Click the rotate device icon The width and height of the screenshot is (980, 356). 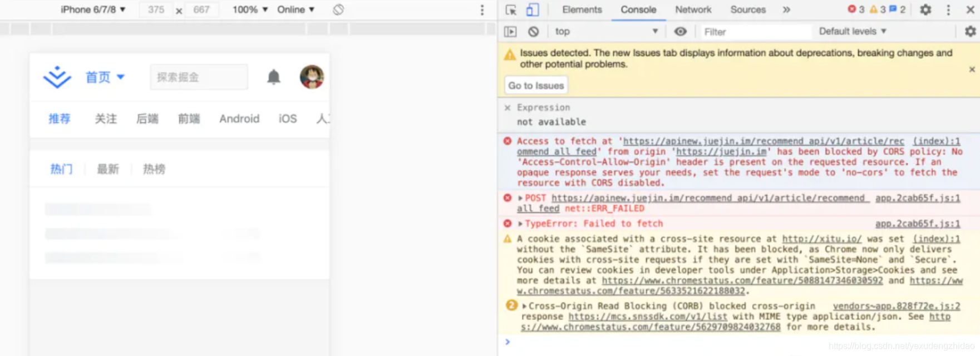(x=338, y=9)
